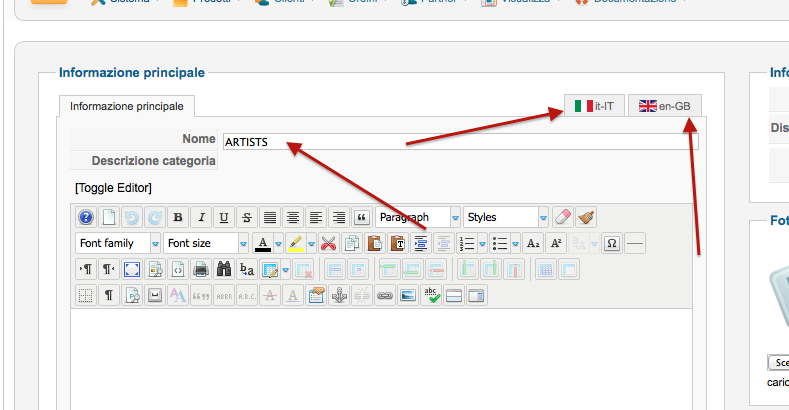Screen dimensions: 789x410
Task: Click the undo arrow icon
Action: 132,217
